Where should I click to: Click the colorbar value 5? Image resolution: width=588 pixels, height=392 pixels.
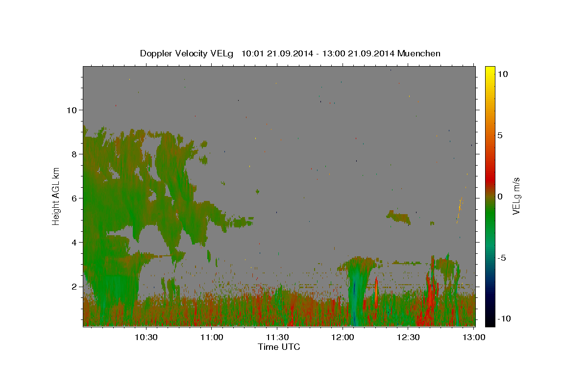coord(500,135)
